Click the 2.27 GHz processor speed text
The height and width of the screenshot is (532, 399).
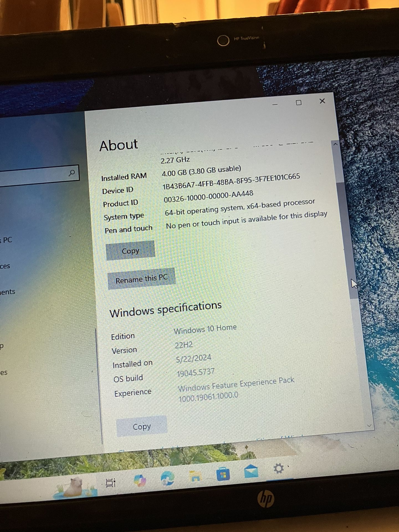(x=175, y=160)
